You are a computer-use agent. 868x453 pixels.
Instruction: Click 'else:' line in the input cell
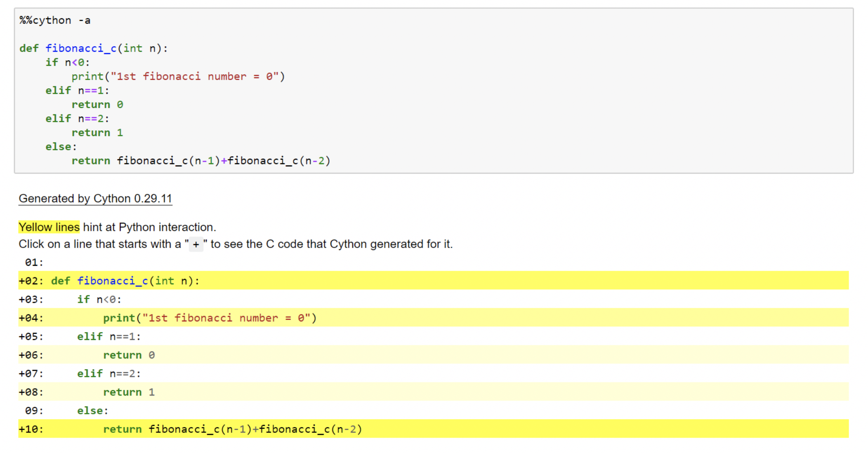pos(61,146)
